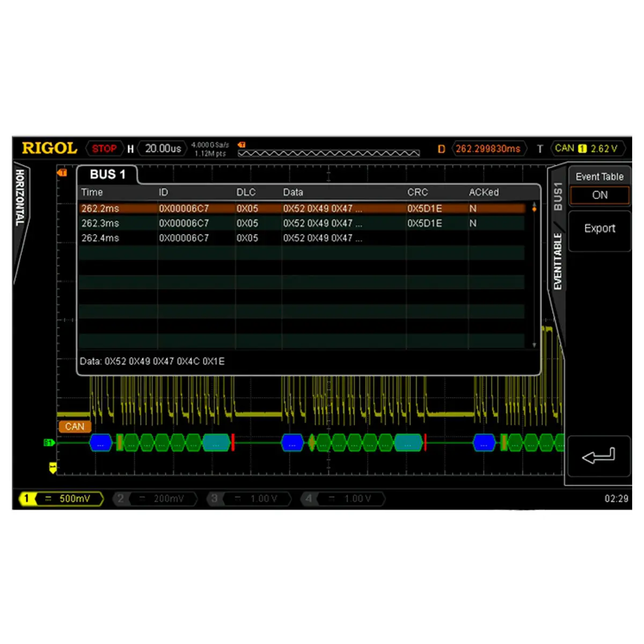Tap the red end-of-frame marker
Screen dimensions: 644x644
coord(233,443)
